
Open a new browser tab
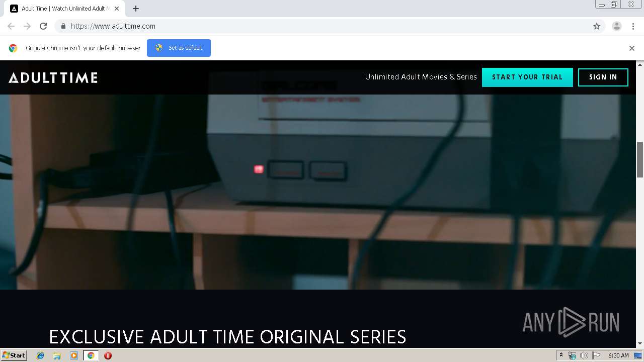coord(136,9)
